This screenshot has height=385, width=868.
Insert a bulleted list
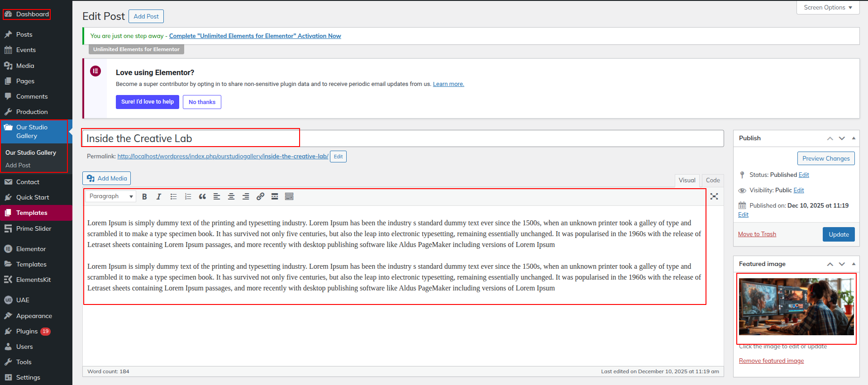tap(173, 196)
